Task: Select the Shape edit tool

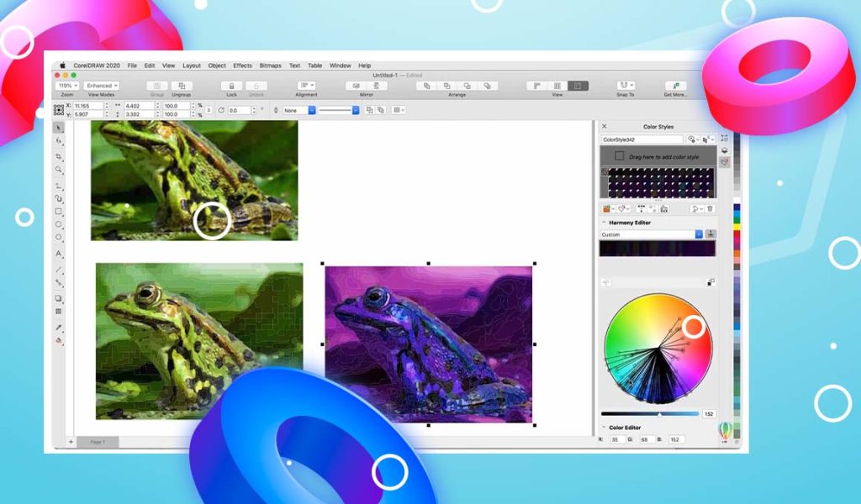Action: pyautogui.click(x=59, y=141)
